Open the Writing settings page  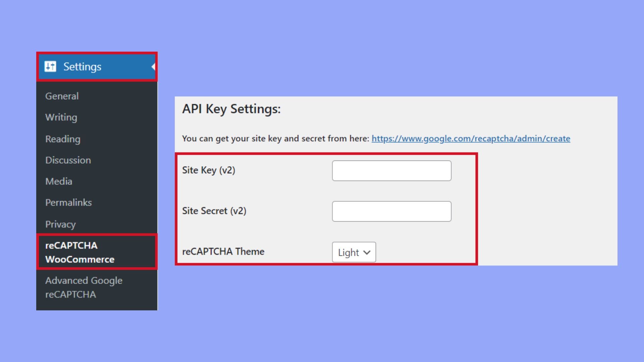click(x=61, y=117)
